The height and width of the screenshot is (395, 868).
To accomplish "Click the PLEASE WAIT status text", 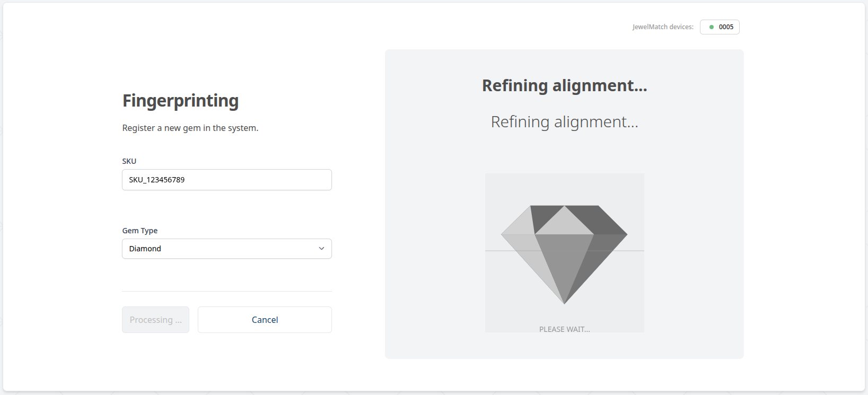I will [x=564, y=329].
